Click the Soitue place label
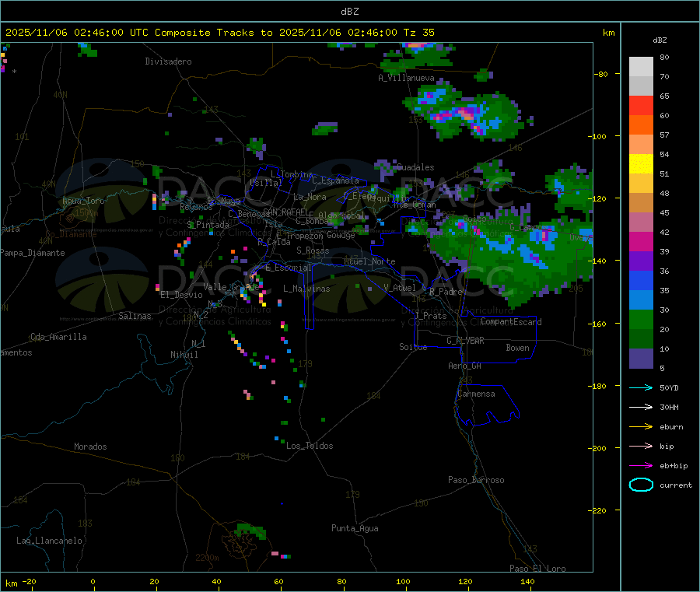 pyautogui.click(x=413, y=347)
